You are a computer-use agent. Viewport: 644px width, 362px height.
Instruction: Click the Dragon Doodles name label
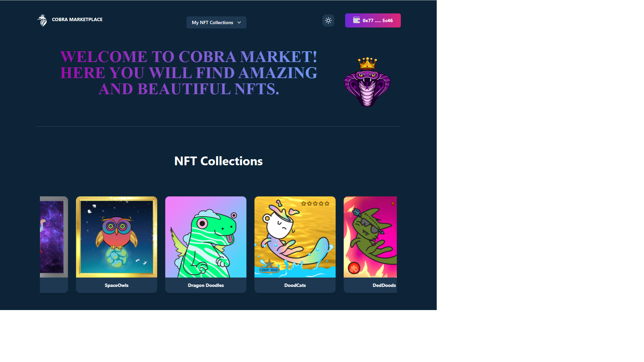(x=206, y=285)
